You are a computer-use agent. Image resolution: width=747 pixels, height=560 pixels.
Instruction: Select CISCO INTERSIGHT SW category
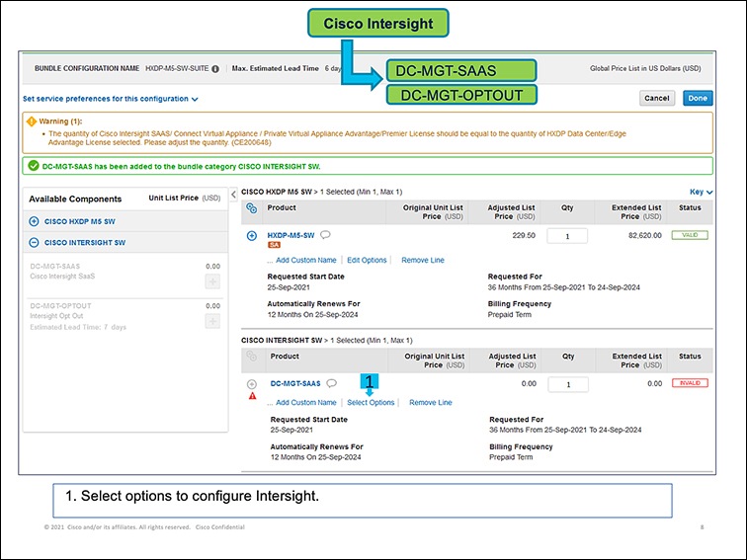pos(85,242)
